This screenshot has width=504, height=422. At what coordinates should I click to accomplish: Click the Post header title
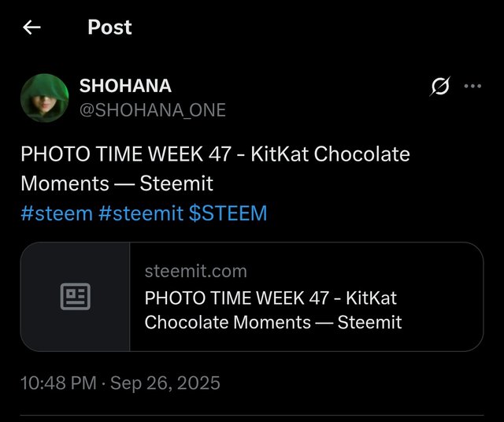109,28
